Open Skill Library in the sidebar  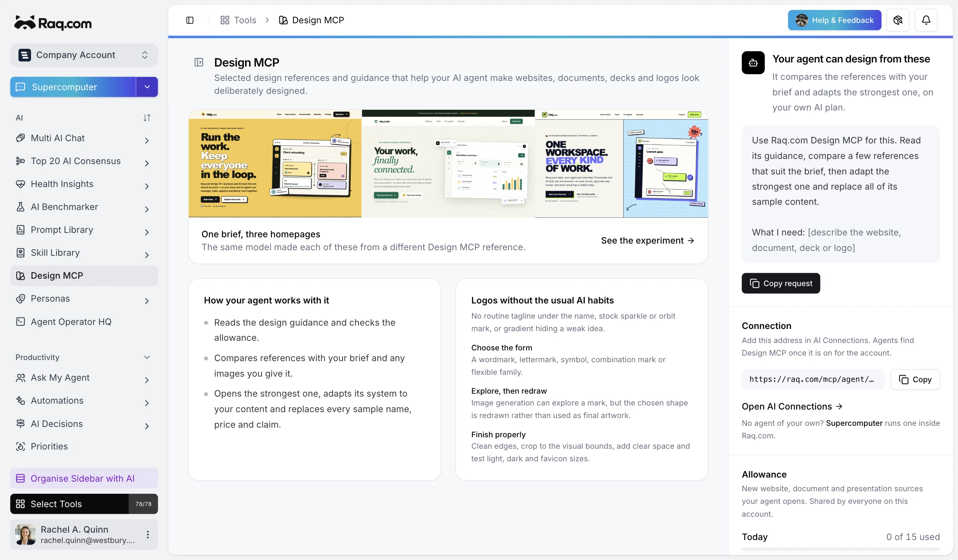pos(84,253)
